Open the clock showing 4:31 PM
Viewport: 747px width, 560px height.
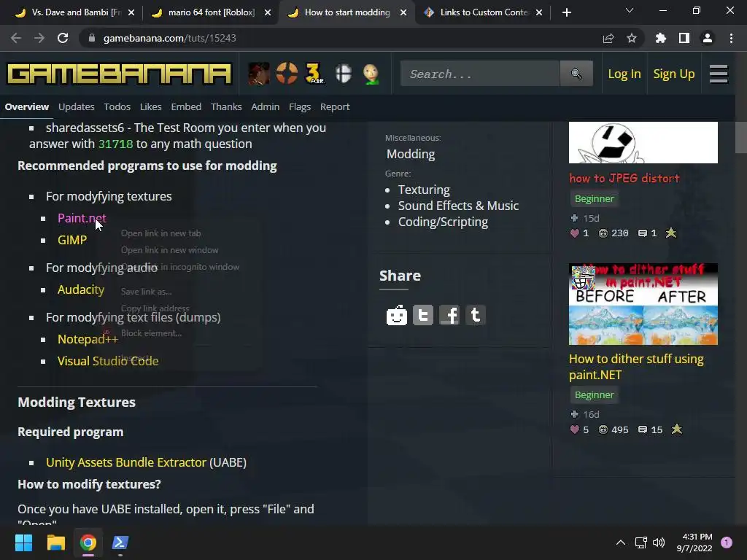tap(694, 542)
